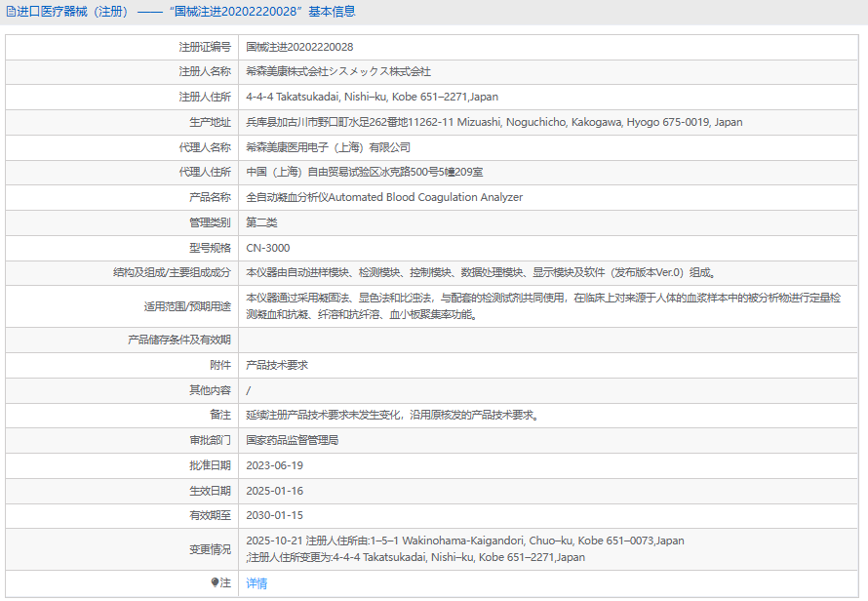The image size is (868, 601).
Task: Select the structure text starting 本仪器由自动进样模块
Action: pyautogui.click(x=481, y=272)
